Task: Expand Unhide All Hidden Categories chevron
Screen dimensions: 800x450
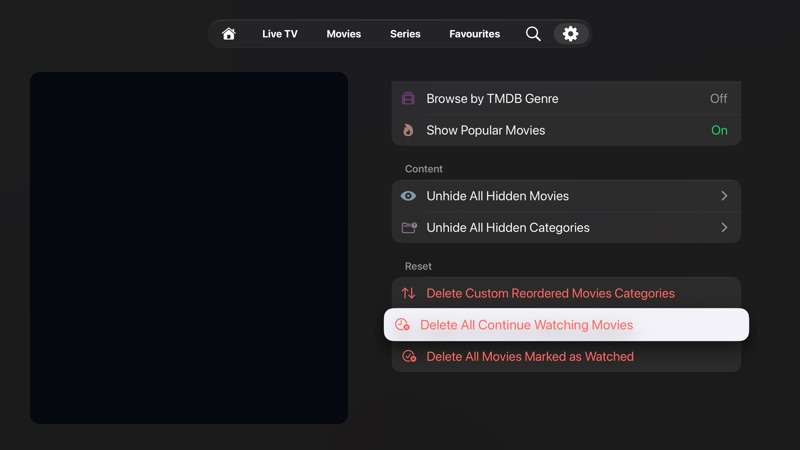Action: coord(724,228)
